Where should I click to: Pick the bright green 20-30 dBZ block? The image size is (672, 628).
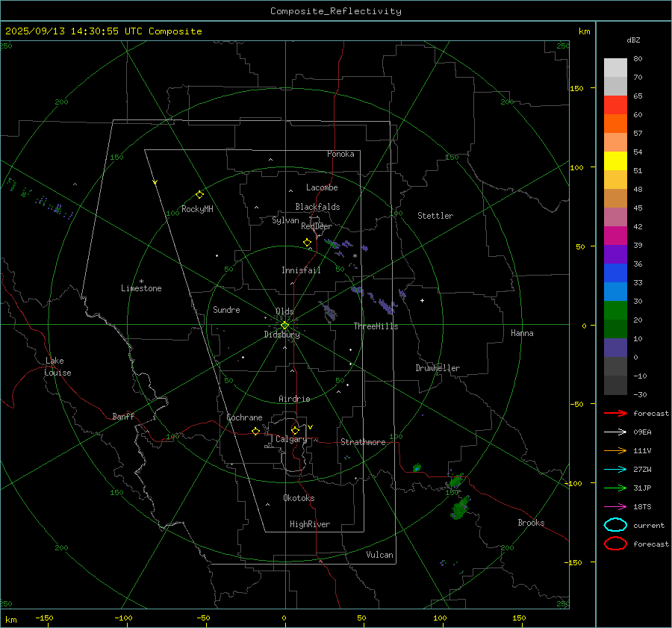click(615, 311)
